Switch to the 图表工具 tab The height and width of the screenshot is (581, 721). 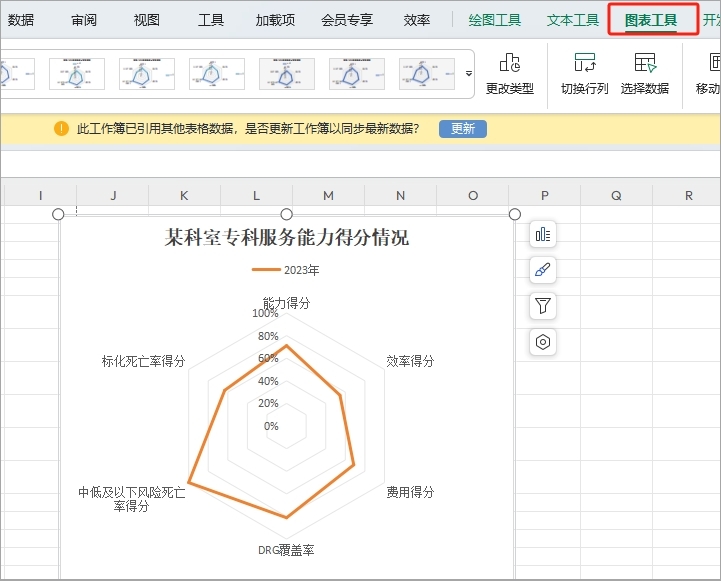[651, 20]
